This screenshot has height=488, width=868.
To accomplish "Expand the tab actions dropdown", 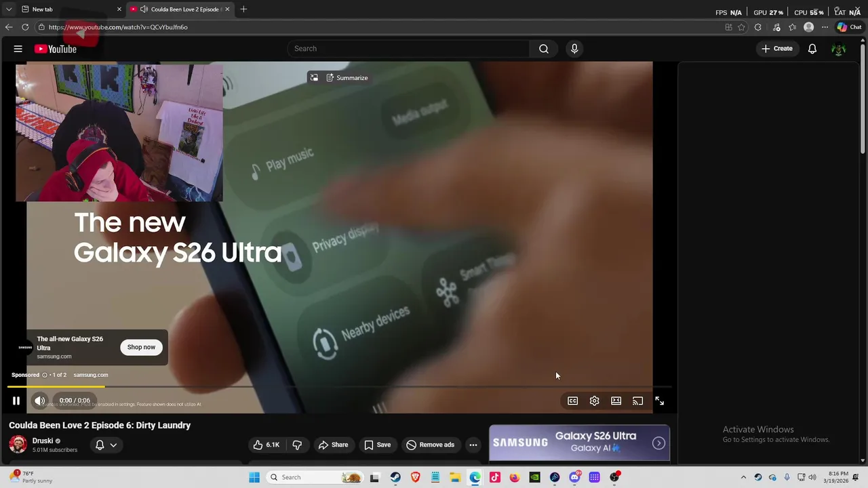I will (x=9, y=9).
